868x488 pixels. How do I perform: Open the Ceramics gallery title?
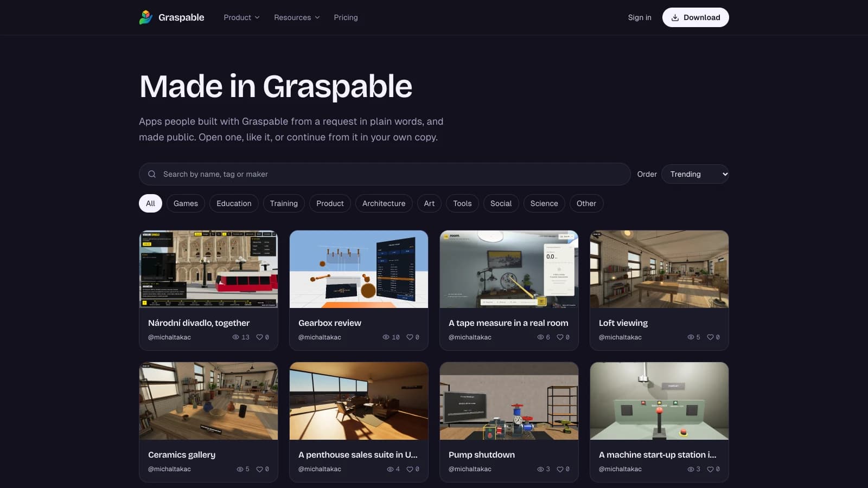182,454
